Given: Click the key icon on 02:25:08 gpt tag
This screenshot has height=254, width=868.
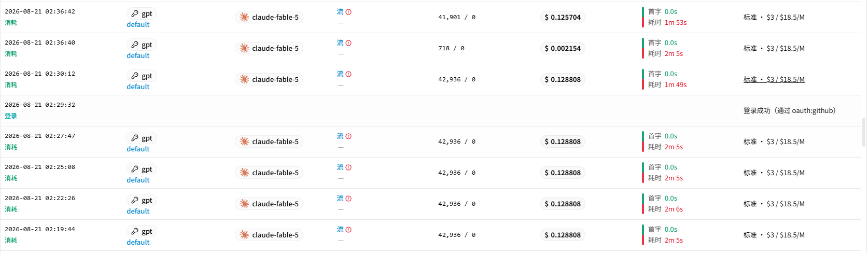Looking at the screenshot, I should (x=135, y=169).
